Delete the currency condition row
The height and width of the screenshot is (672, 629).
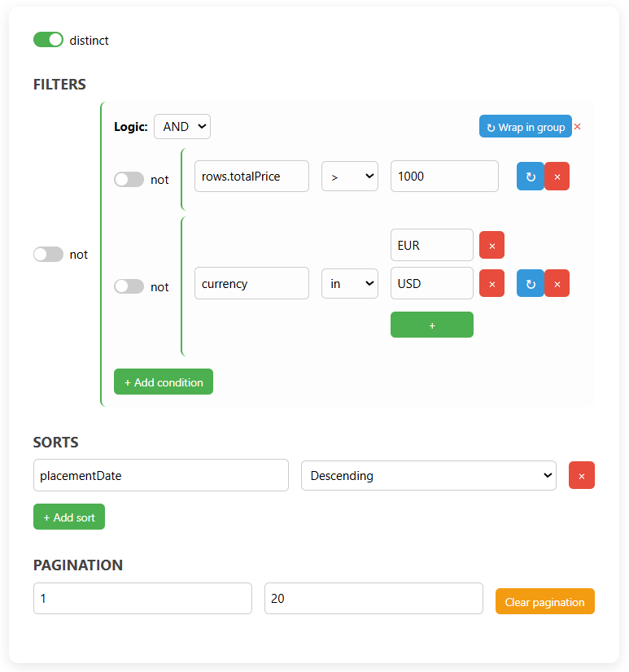tap(557, 283)
